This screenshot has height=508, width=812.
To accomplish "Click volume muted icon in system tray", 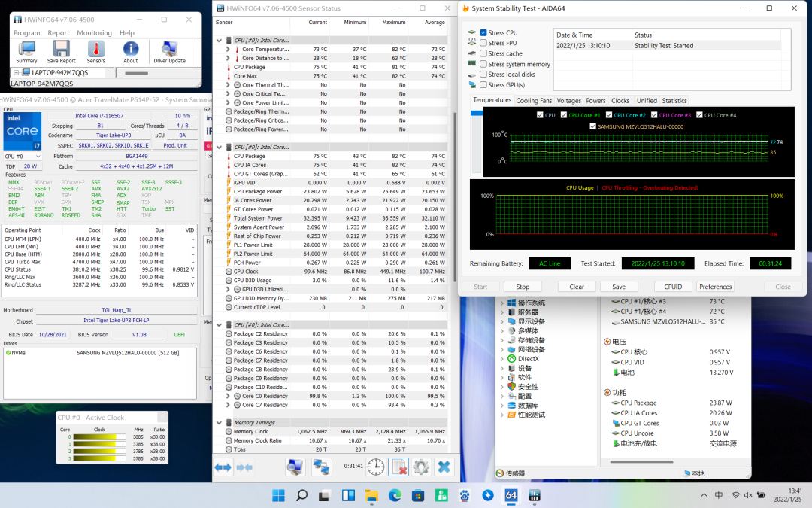I will (748, 495).
